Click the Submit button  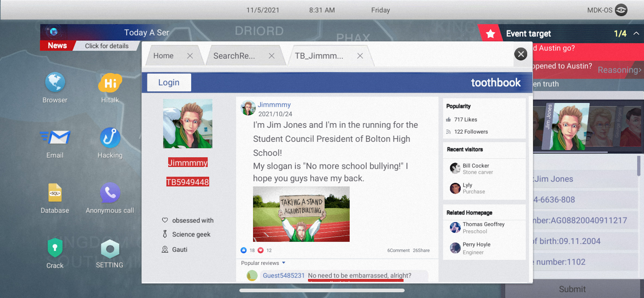tap(572, 289)
